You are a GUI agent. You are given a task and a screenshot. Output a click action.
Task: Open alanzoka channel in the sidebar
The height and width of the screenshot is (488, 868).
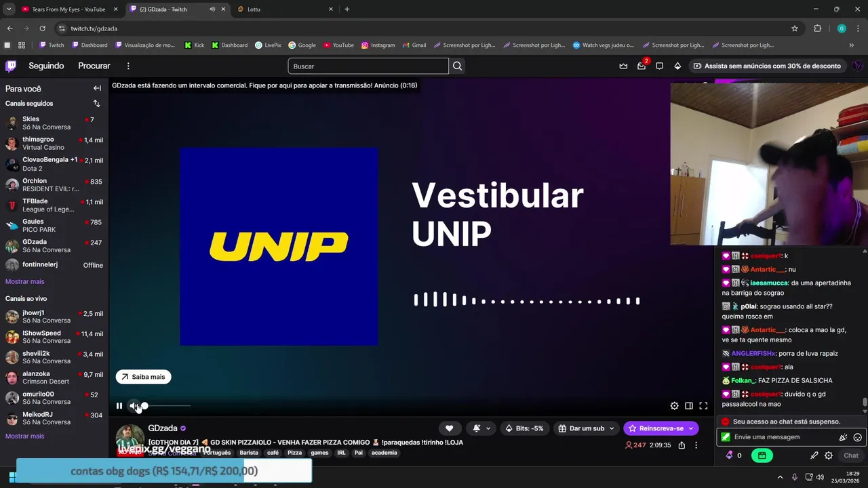click(54, 378)
